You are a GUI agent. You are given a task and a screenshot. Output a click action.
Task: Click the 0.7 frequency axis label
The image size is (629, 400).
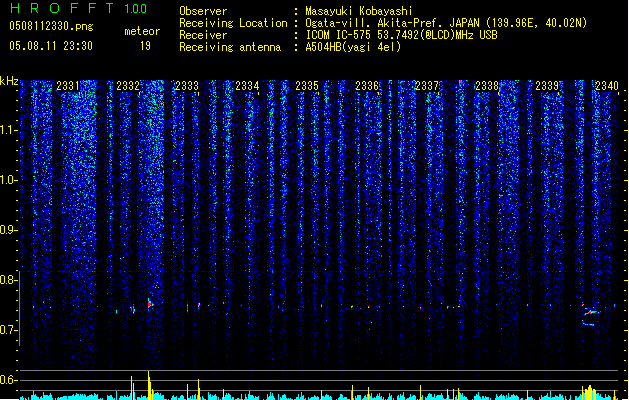click(9, 330)
